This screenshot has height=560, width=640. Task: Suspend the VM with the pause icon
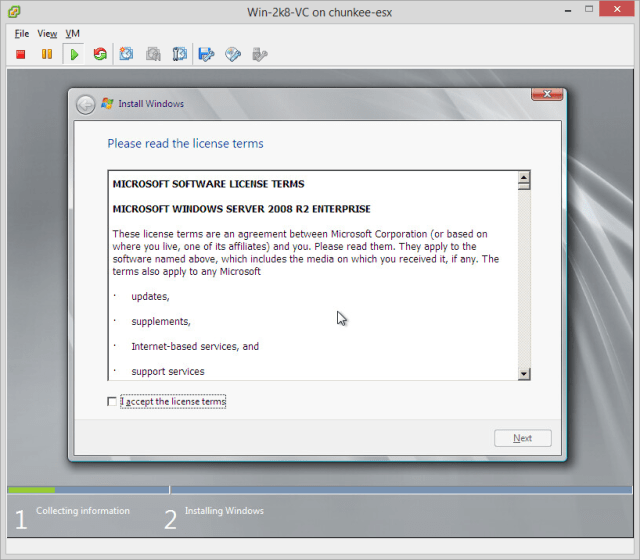pos(47,54)
